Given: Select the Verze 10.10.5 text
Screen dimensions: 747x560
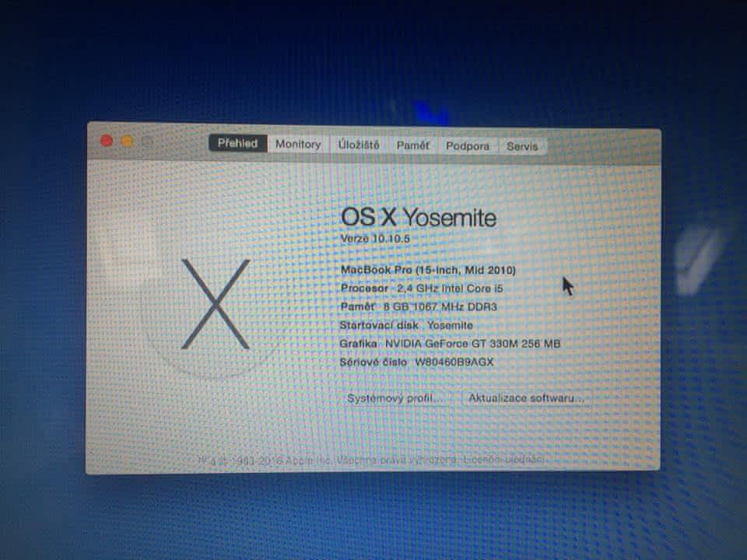Looking at the screenshot, I should (375, 239).
